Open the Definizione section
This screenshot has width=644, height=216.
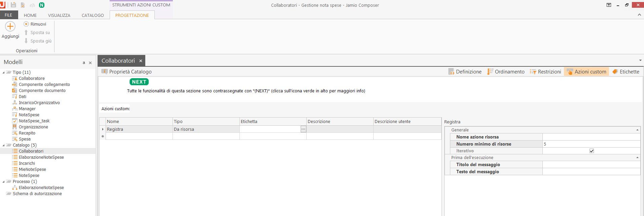[465, 71]
